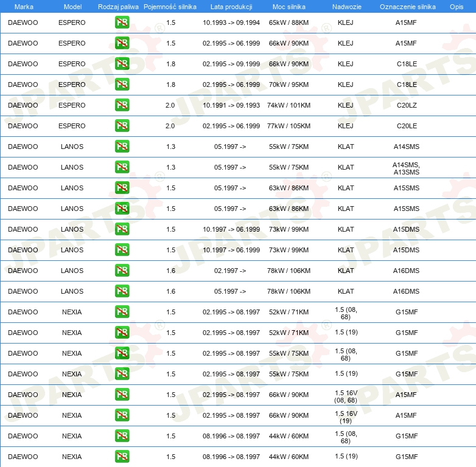Click the date range 10.1993 -> 09.1994
Image resolution: width=476 pixels, height=467 pixels.
click(x=231, y=22)
